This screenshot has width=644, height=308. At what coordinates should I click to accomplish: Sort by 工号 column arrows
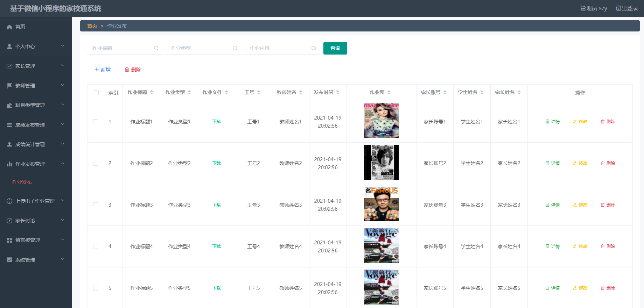(x=259, y=92)
